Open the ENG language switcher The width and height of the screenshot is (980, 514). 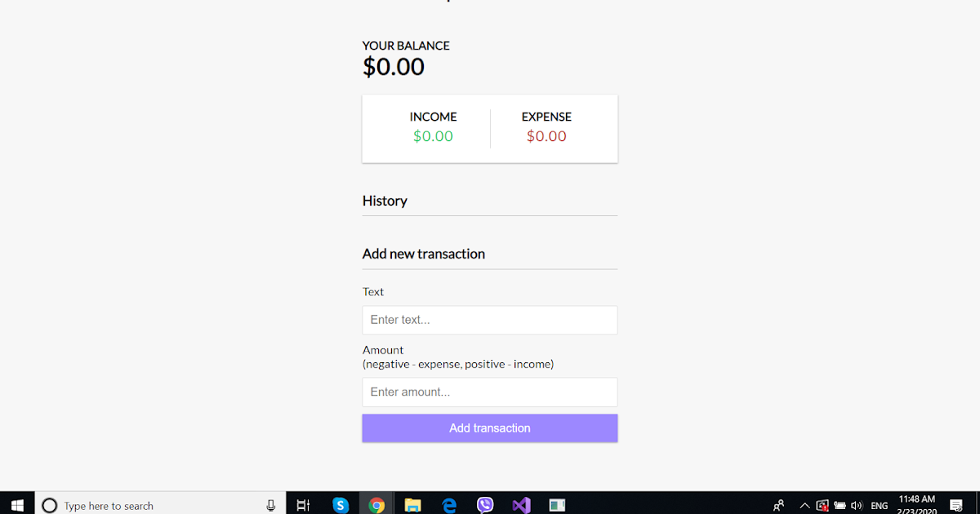pyautogui.click(x=879, y=504)
